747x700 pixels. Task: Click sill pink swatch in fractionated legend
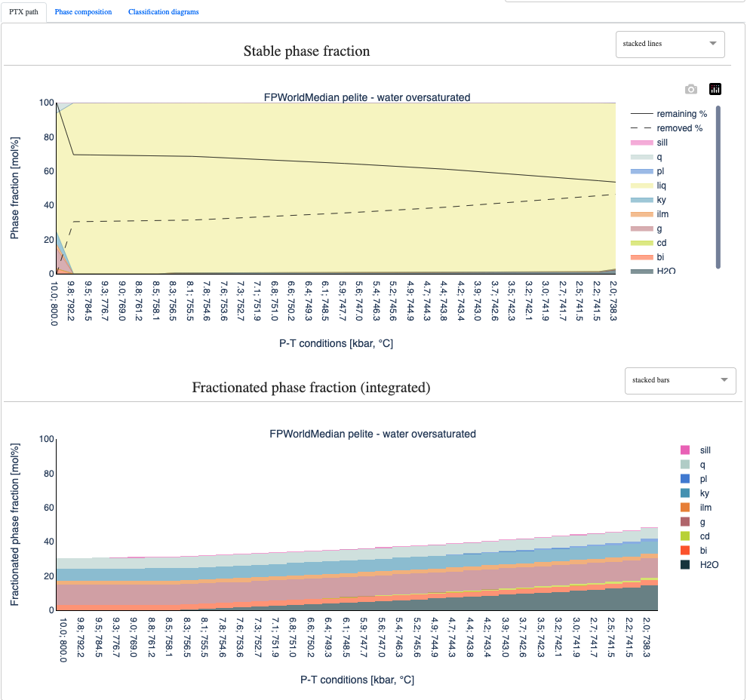coord(685,450)
